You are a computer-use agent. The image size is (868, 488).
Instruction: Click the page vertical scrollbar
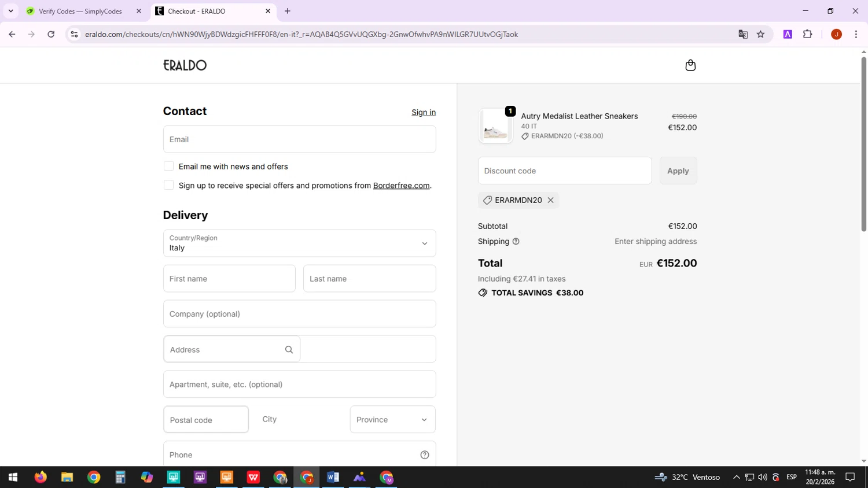[x=863, y=145]
